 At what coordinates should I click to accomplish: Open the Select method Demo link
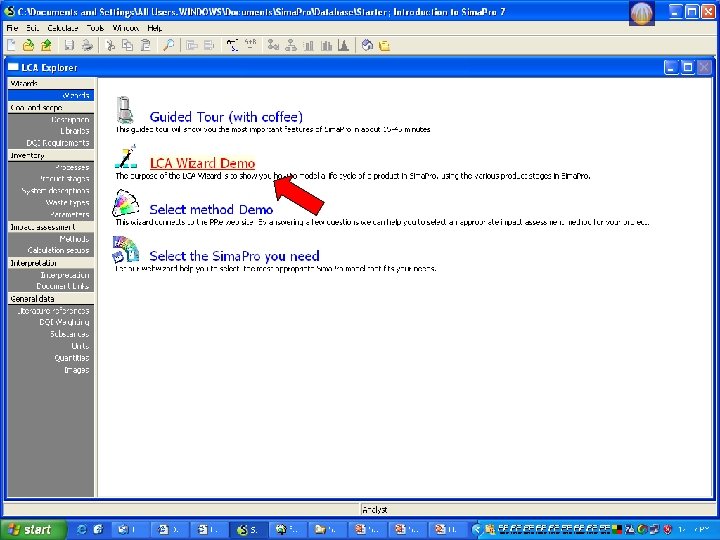pos(211,209)
